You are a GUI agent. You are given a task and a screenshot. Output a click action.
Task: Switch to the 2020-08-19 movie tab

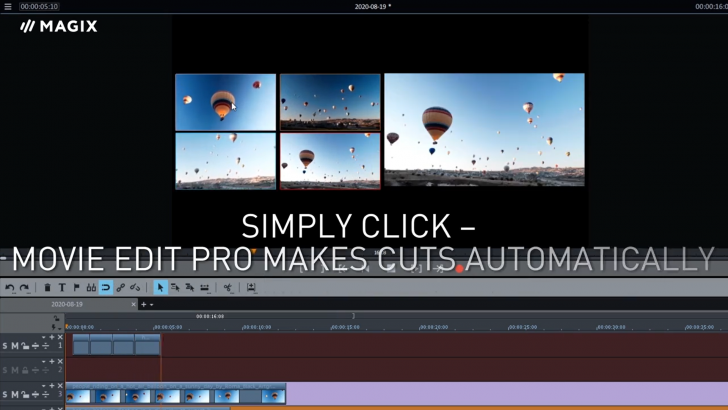point(67,305)
